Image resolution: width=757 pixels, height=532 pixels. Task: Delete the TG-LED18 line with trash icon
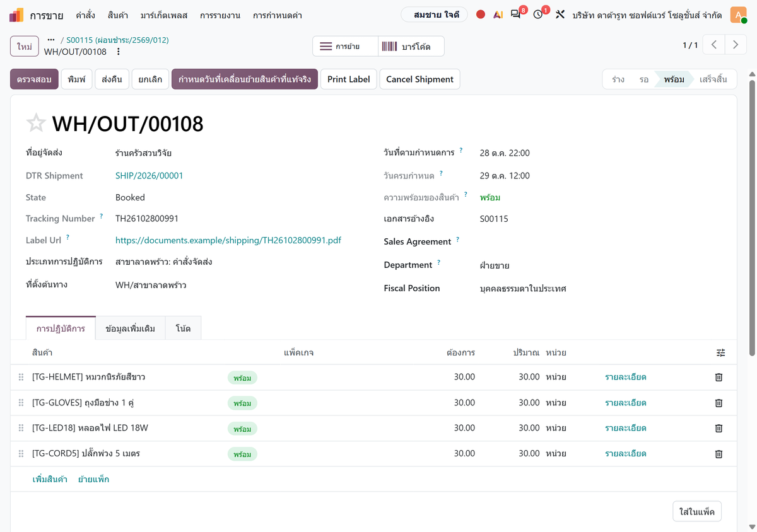pyautogui.click(x=719, y=428)
